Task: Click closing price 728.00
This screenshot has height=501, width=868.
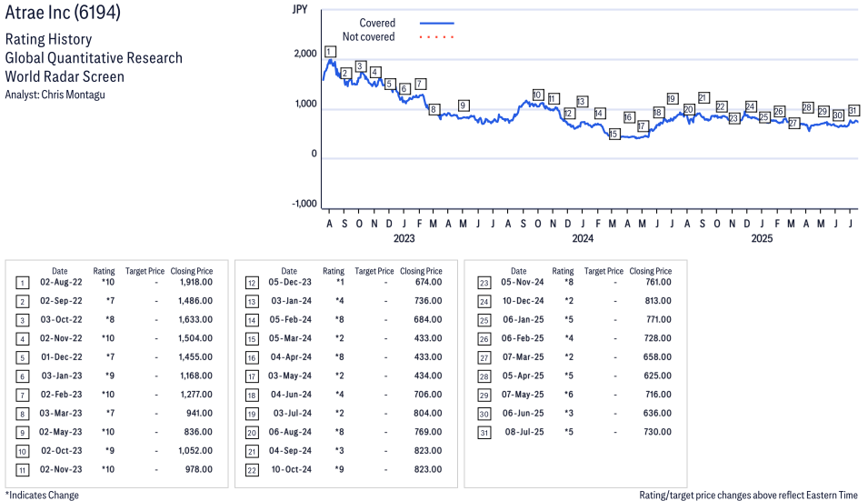Action: pos(658,339)
